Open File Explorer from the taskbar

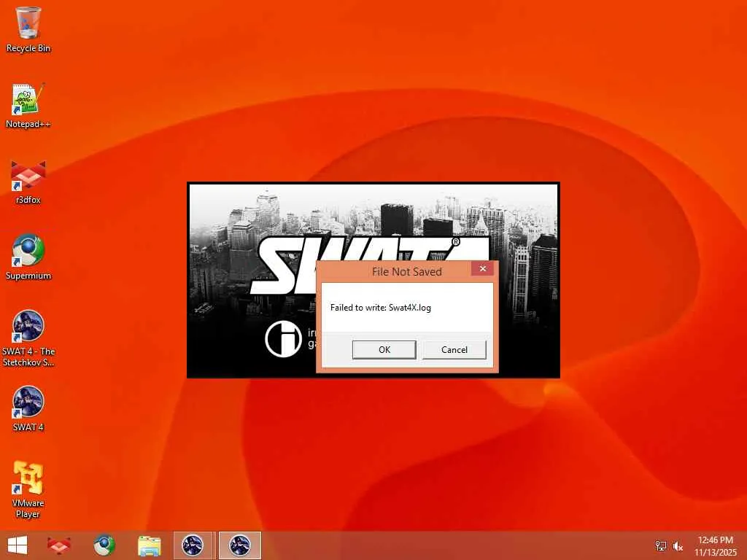coord(149,545)
